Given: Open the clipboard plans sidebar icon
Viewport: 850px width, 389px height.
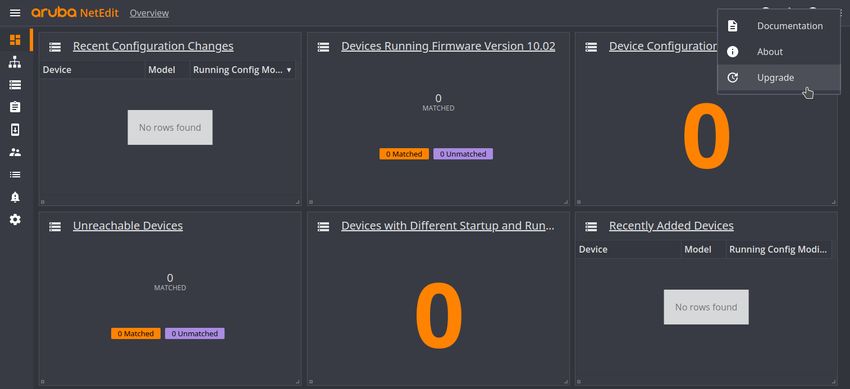Looking at the screenshot, I should point(15,107).
